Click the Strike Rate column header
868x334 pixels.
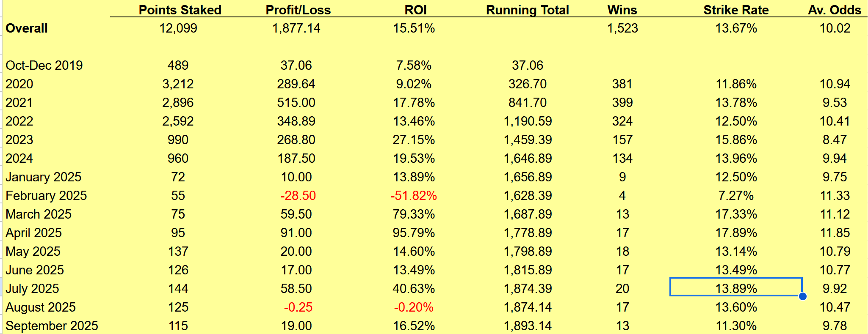point(736,10)
